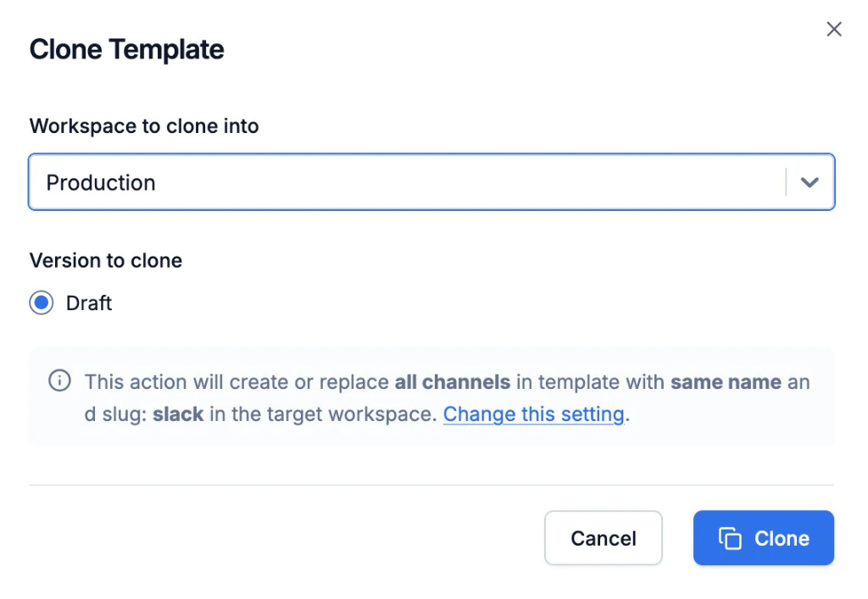The width and height of the screenshot is (868, 599).
Task: Select the Draft radio button
Action: click(42, 303)
